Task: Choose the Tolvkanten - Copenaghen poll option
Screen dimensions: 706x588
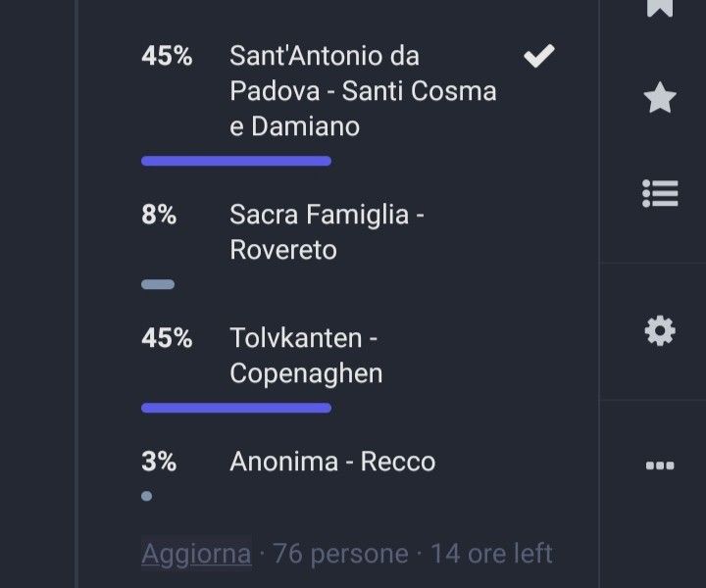Action: pos(306,356)
